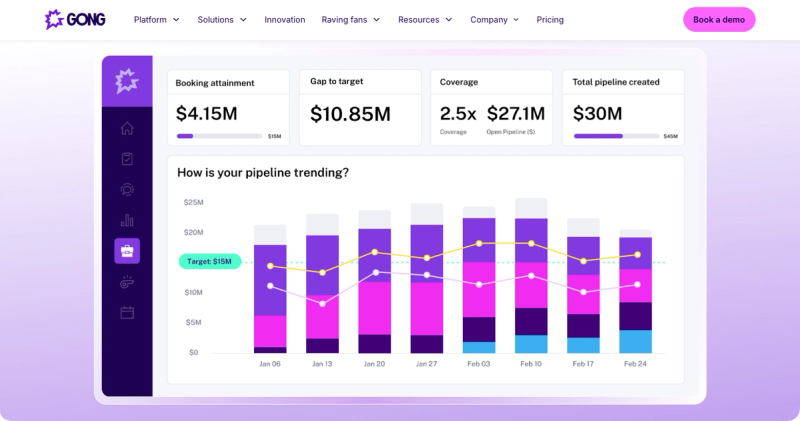Screen dimensions: 800x421
Task: Open the Platform navigation menu
Action: click(150, 20)
